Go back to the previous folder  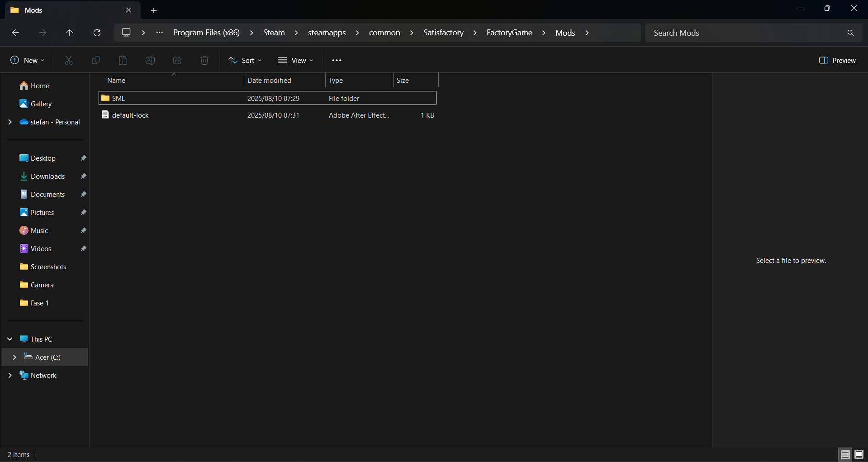[15, 33]
